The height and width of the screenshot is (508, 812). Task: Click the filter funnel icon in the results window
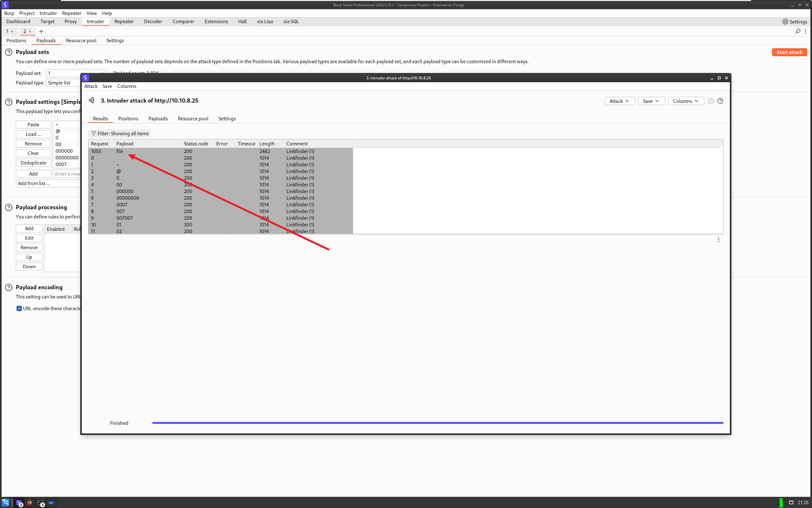(x=94, y=134)
